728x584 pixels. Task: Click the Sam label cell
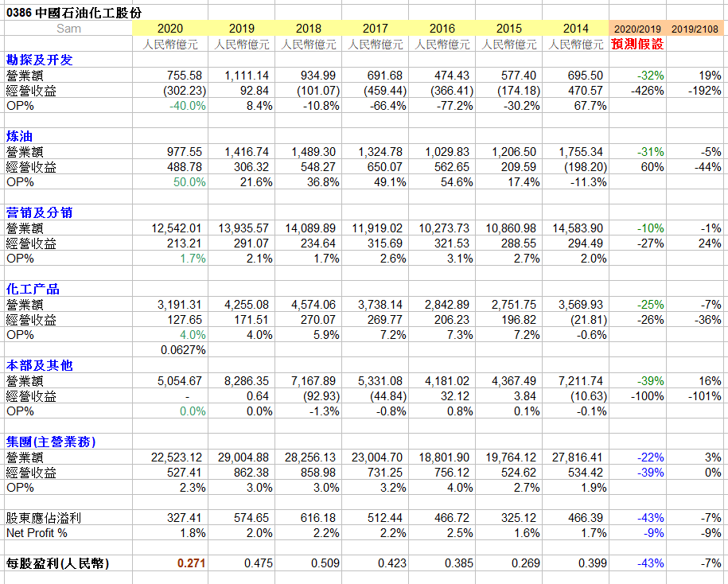[x=68, y=29]
